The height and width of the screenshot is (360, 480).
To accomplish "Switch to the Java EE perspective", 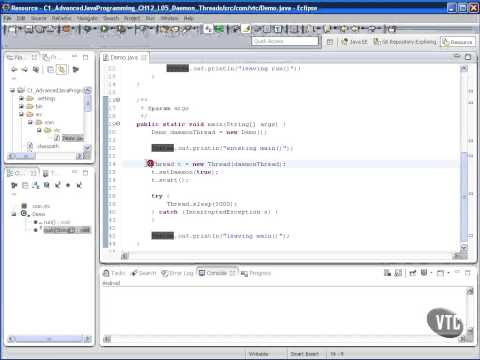I will point(354,42).
